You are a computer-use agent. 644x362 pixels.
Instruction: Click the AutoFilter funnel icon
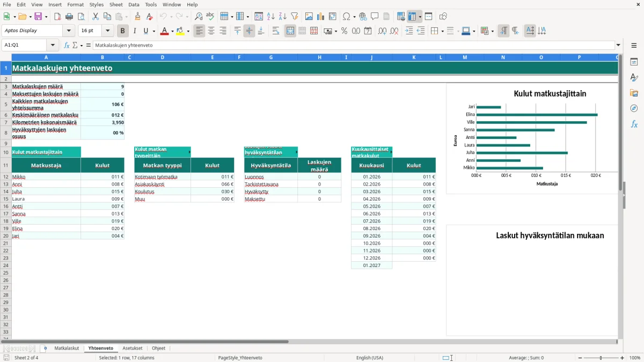[x=294, y=17]
